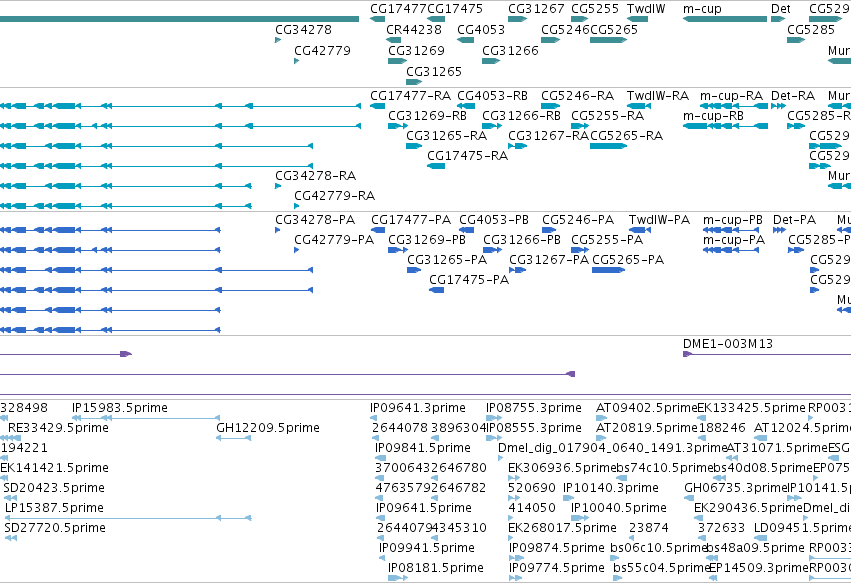The width and height of the screenshot is (851, 583).
Task: Open the SD20423.5prime EST label
Action: (x=54, y=488)
